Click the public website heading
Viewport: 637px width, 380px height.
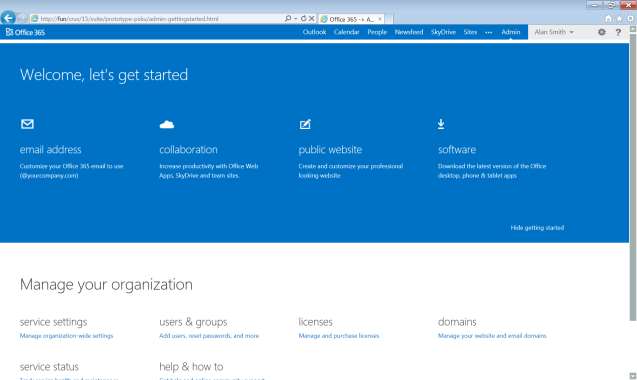click(x=330, y=150)
